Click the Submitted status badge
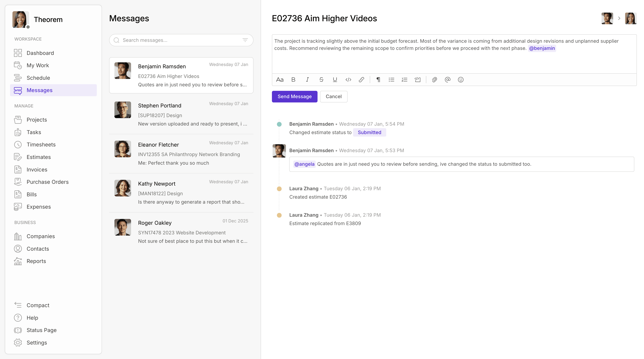Image resolution: width=644 pixels, height=359 pixels. [369, 132]
